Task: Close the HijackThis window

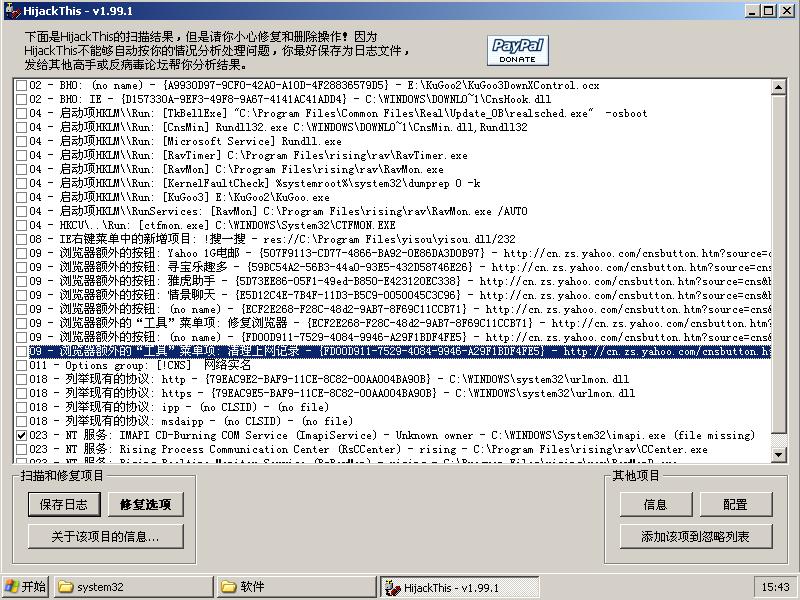Action: click(786, 11)
